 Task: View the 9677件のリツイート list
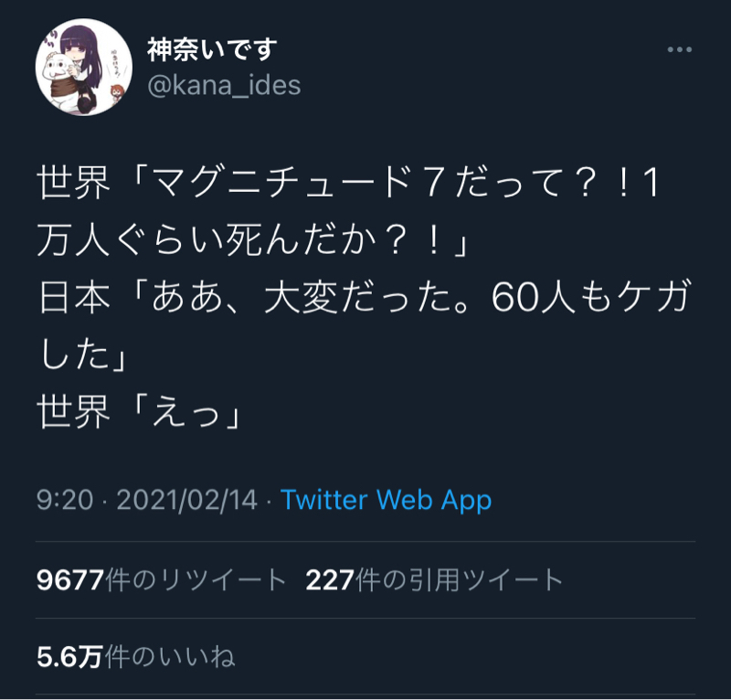coord(162,580)
